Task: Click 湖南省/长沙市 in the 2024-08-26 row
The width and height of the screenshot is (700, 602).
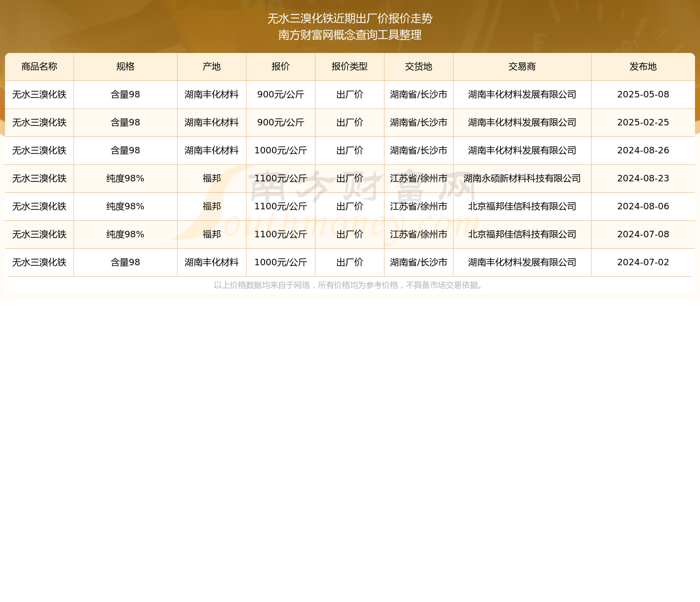Action: (418, 150)
